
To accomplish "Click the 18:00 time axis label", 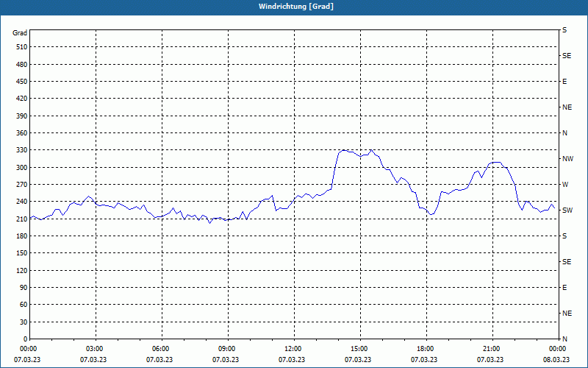I will click(425, 349).
